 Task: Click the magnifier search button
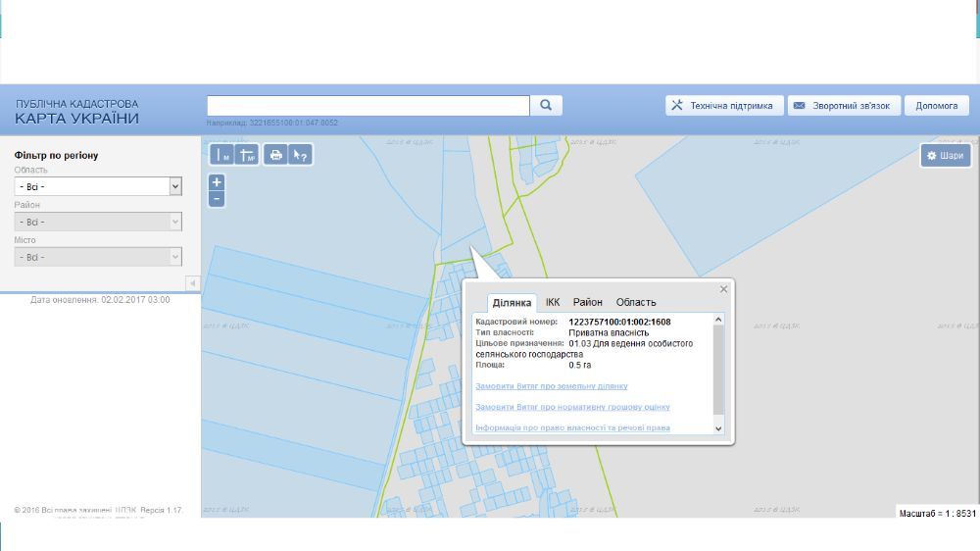(x=546, y=105)
